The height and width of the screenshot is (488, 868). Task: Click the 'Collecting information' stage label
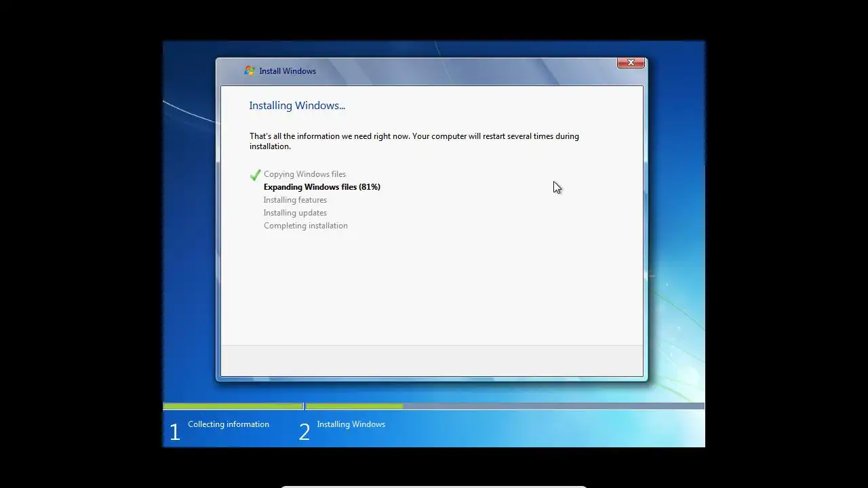[229, 424]
